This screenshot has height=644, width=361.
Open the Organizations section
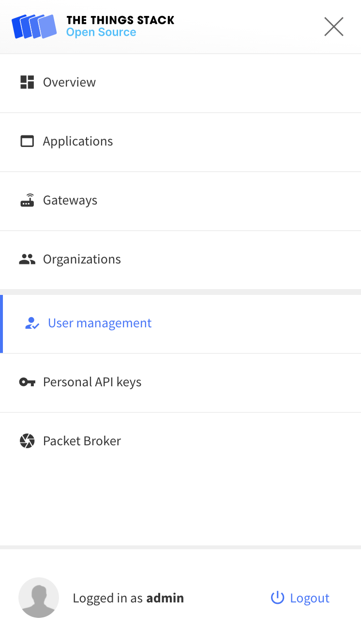click(82, 259)
